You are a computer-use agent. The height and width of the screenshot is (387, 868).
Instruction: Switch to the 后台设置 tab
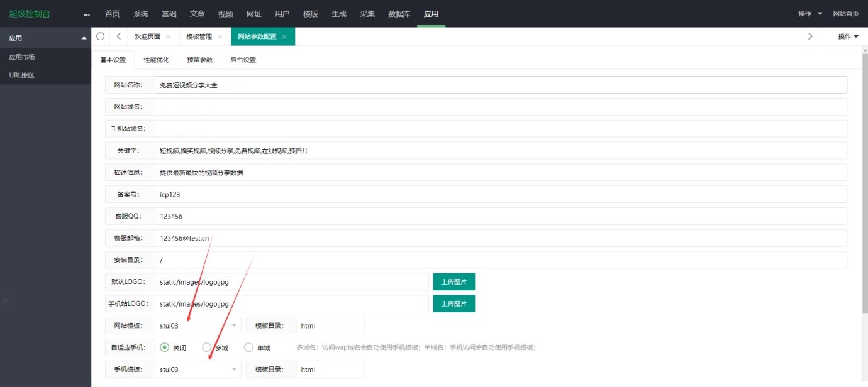[243, 60]
